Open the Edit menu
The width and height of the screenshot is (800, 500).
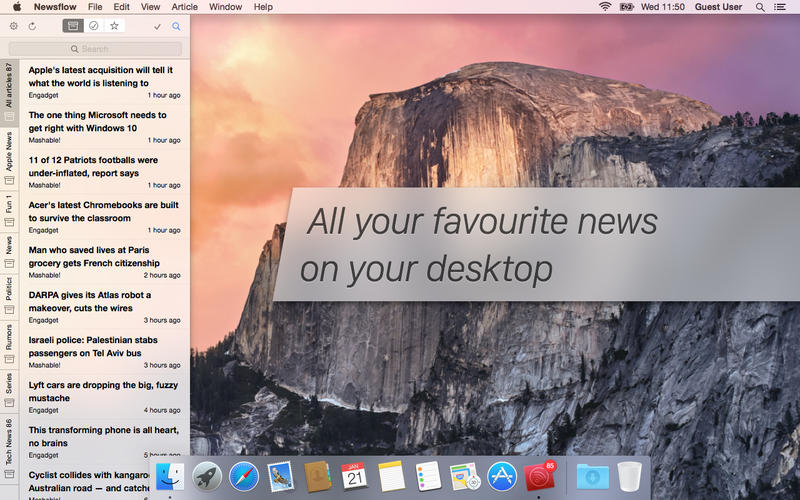point(121,7)
